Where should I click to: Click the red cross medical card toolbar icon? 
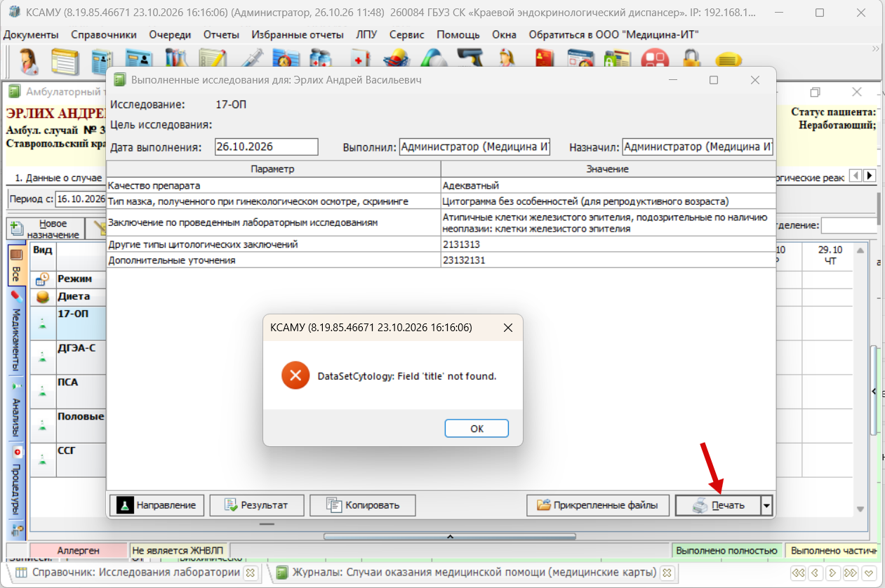(360, 58)
